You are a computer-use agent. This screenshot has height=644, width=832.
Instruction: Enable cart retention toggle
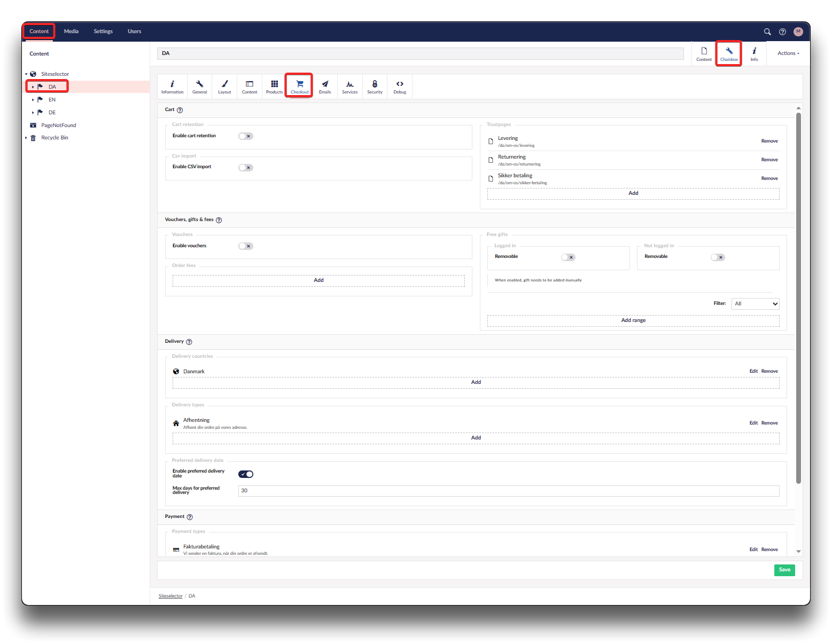[245, 136]
